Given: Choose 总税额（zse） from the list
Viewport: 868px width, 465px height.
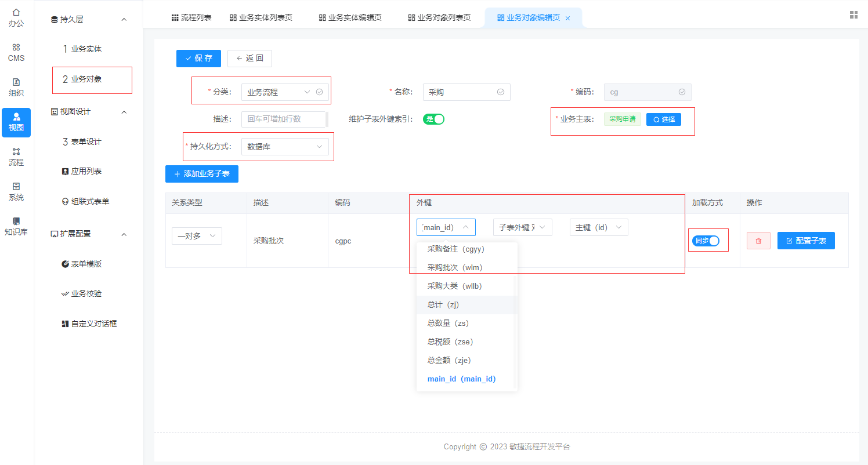Looking at the screenshot, I should click(x=466, y=342).
